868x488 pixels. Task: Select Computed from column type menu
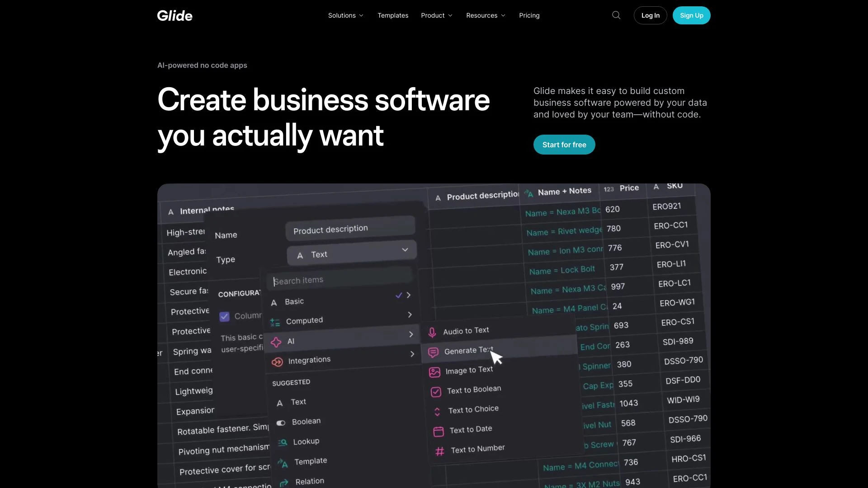[x=305, y=320]
